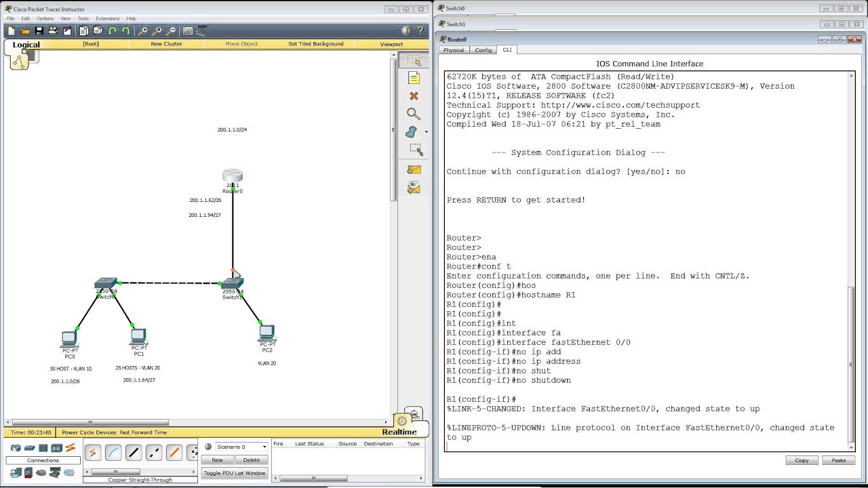This screenshot has width=868, height=488.
Task: Select Wireless Devices category icon
Action: coord(56,448)
